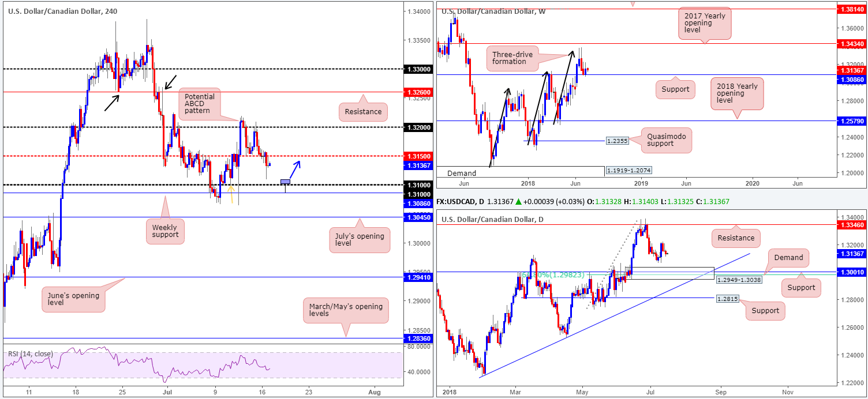Click the 2019 date on weekly axis

[x=641, y=182]
